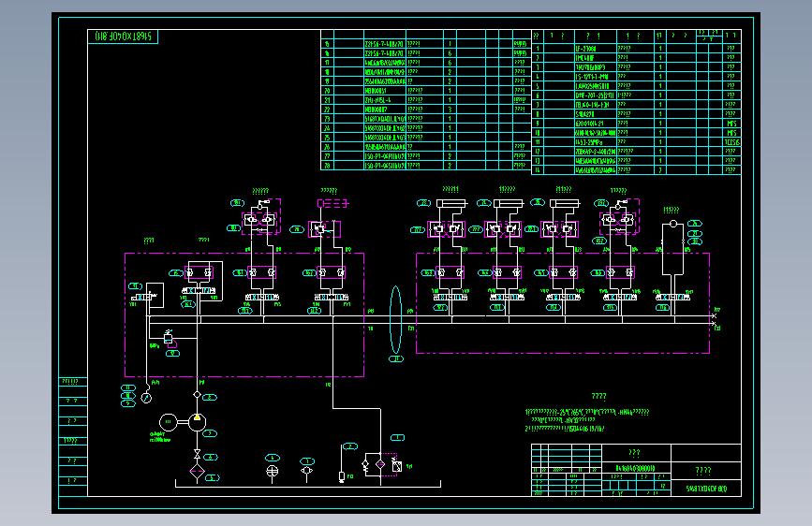Select the small circle atop the rightmost loop
The width and height of the screenshot is (812, 526).
673,224
